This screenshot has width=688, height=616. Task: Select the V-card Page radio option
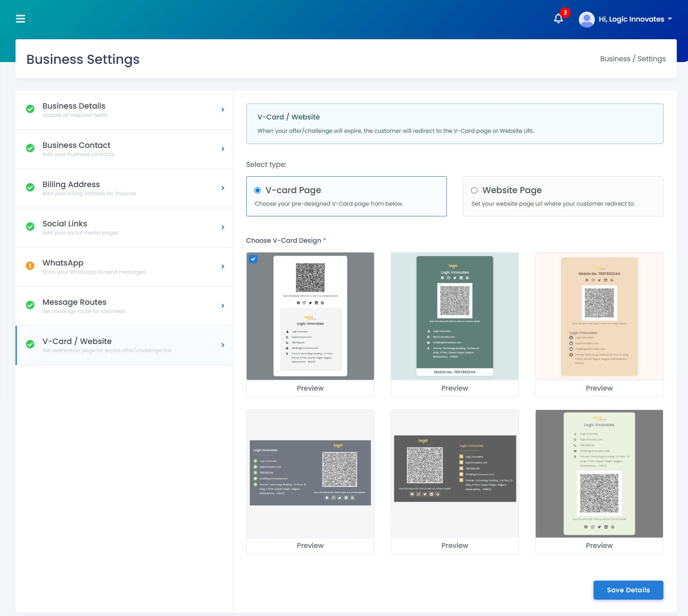pyautogui.click(x=258, y=190)
